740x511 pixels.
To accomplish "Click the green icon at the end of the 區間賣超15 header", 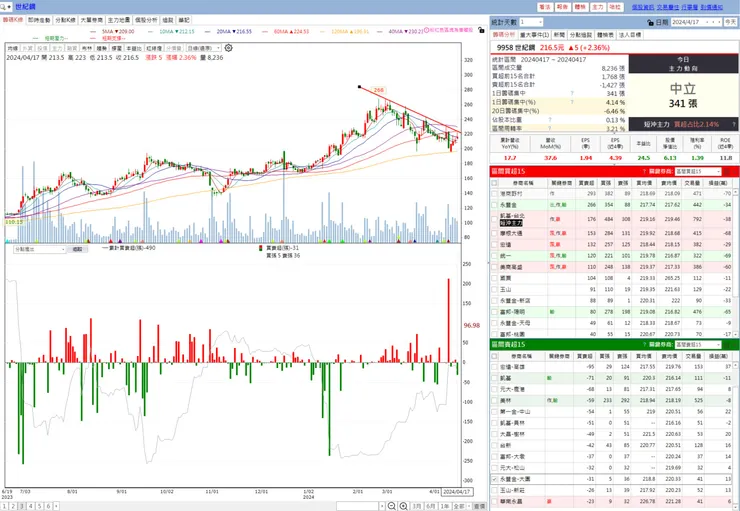I will [x=727, y=344].
